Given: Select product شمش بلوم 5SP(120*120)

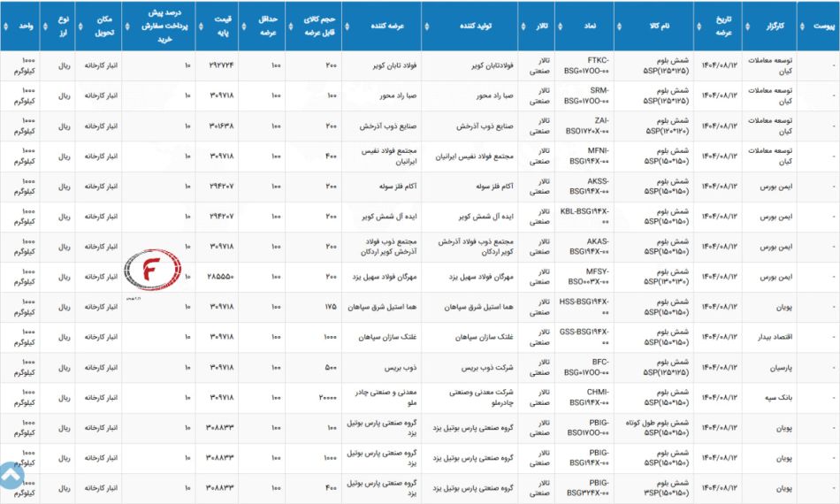Looking at the screenshot, I should (667, 126).
